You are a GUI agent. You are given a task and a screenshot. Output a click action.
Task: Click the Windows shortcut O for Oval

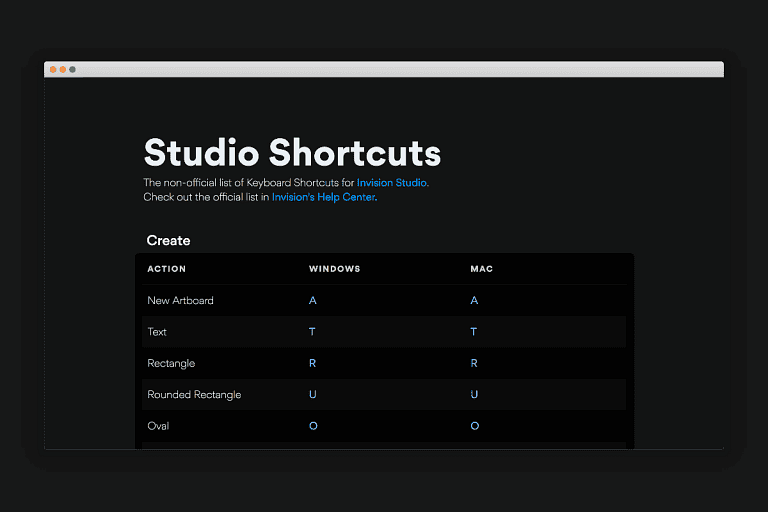[x=313, y=426]
